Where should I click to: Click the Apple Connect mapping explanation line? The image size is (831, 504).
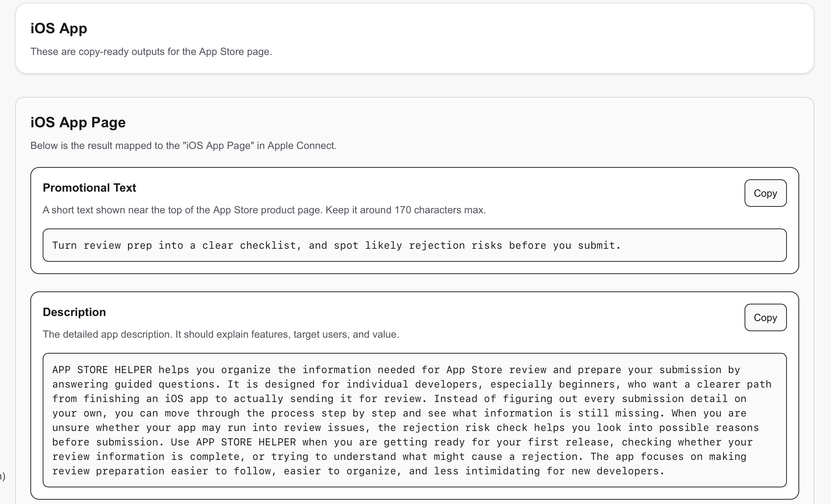(183, 146)
